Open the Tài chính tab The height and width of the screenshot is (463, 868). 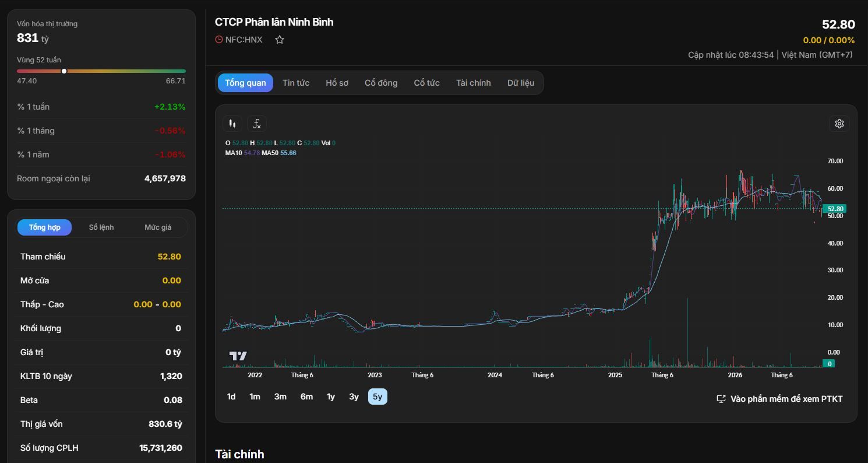(x=473, y=83)
